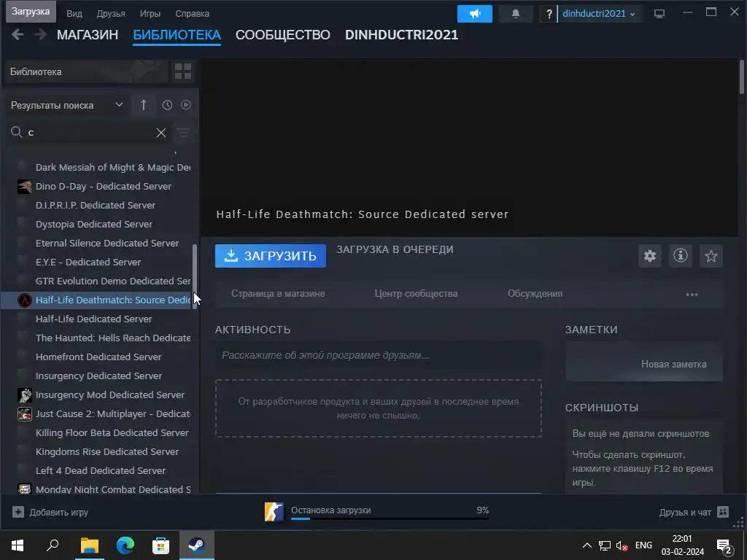
Task: Go forward with the right arrow
Action: tap(41, 34)
